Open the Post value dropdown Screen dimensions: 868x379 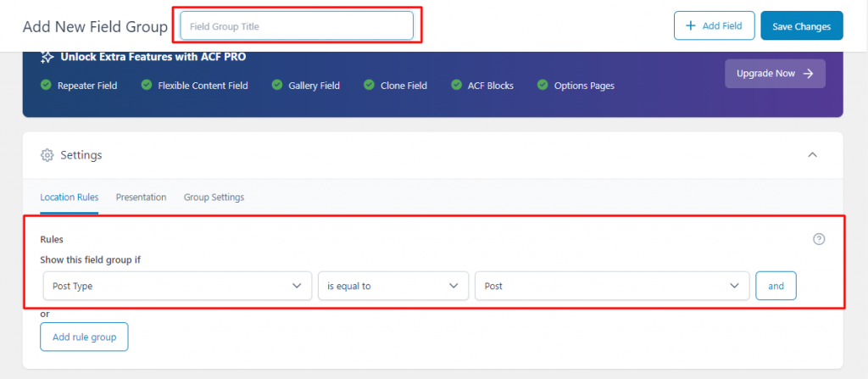click(x=611, y=287)
